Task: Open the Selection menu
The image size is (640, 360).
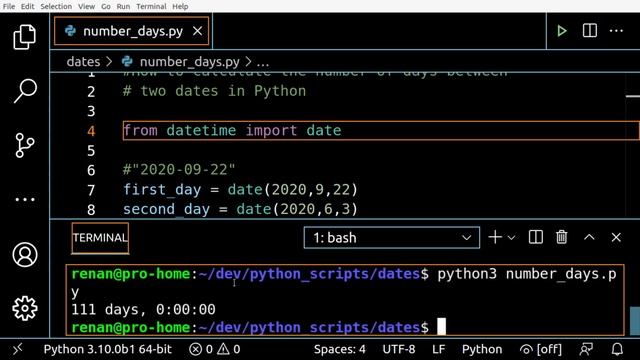Action: [56, 7]
